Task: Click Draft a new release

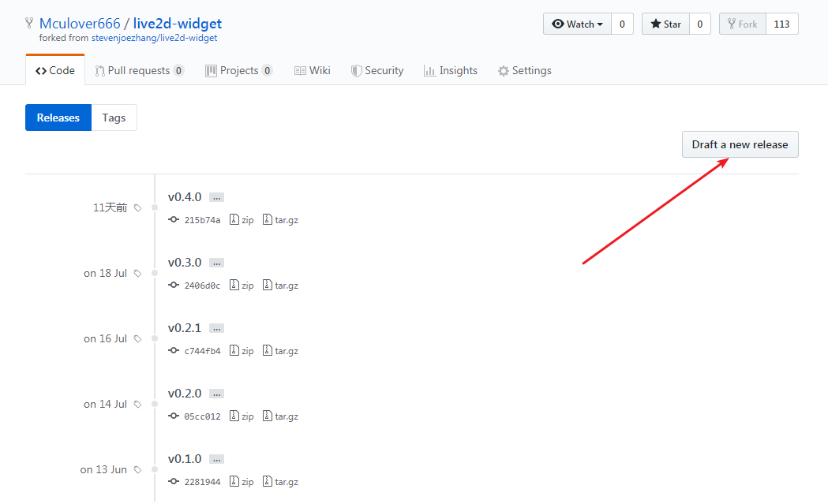Action: click(740, 144)
